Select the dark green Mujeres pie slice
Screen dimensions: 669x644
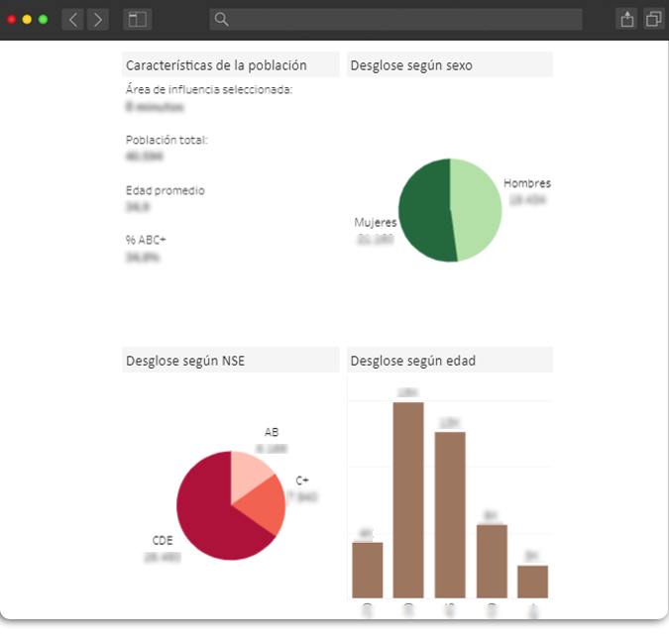click(424, 210)
